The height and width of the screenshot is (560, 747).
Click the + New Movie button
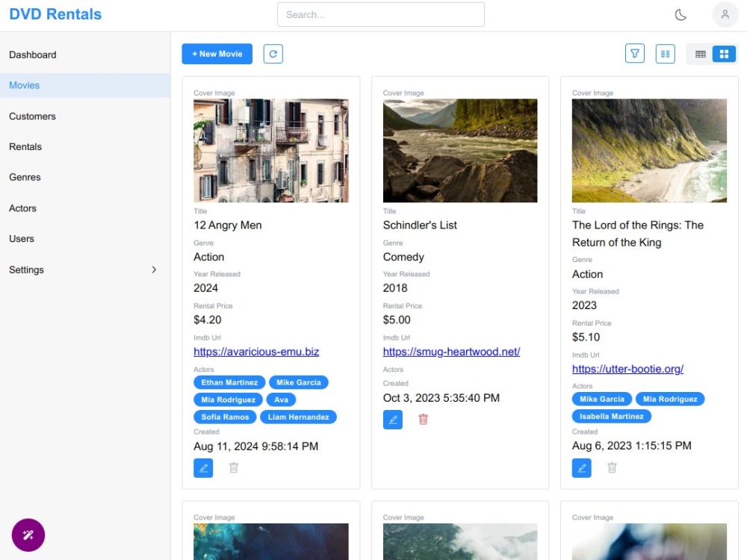(x=217, y=54)
